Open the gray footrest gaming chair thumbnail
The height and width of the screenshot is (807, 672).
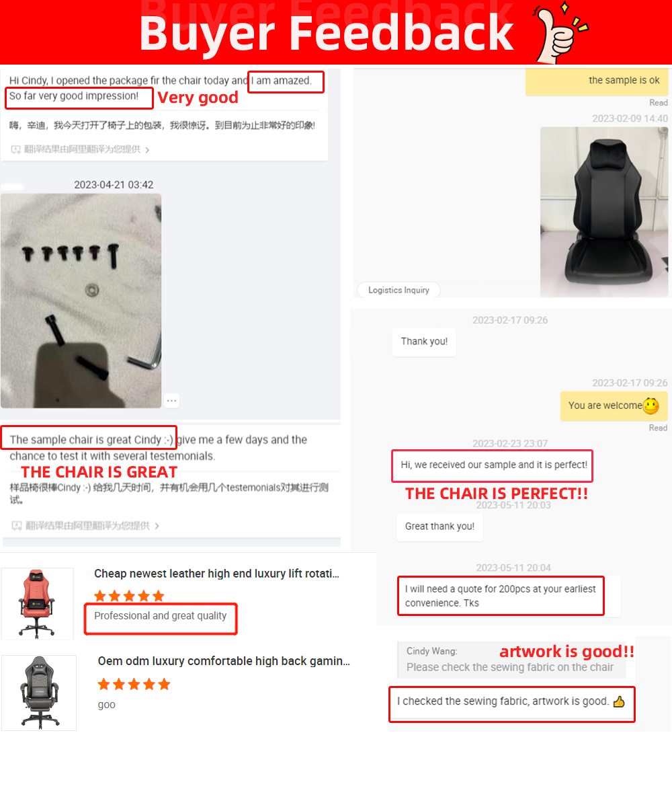[x=39, y=693]
